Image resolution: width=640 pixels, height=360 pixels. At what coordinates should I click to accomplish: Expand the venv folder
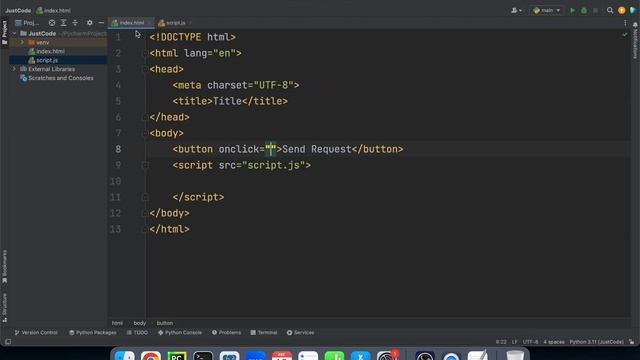pyautogui.click(x=22, y=42)
